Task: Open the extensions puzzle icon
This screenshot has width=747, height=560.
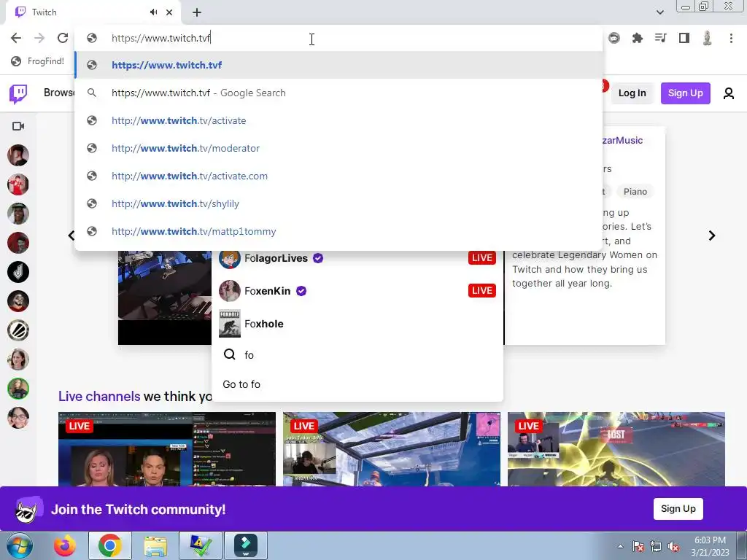Action: pyautogui.click(x=637, y=38)
